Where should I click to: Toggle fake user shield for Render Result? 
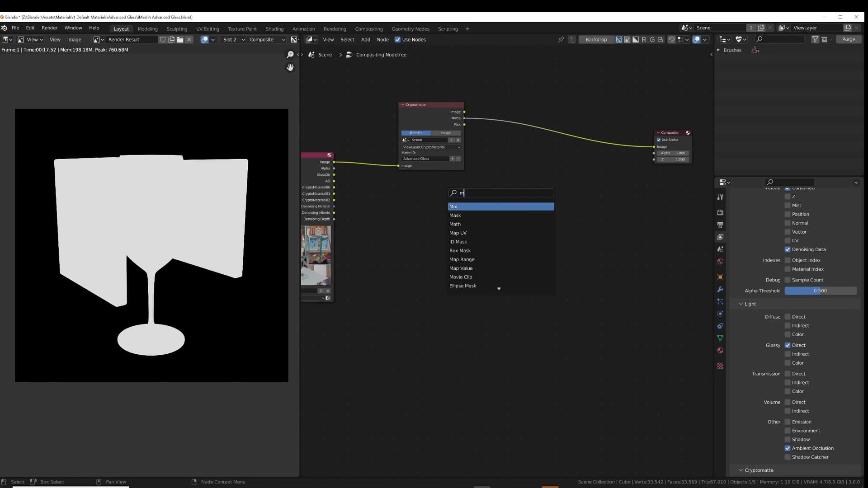[163, 40]
